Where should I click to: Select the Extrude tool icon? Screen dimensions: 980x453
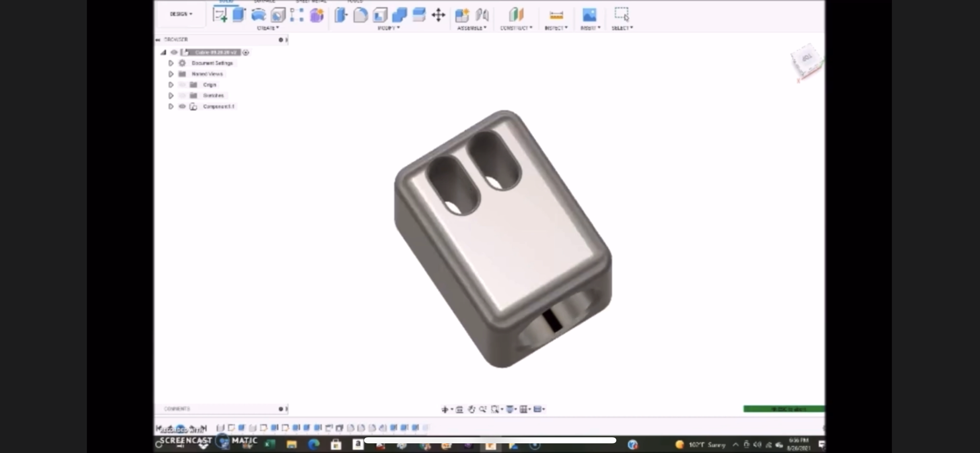(239, 15)
